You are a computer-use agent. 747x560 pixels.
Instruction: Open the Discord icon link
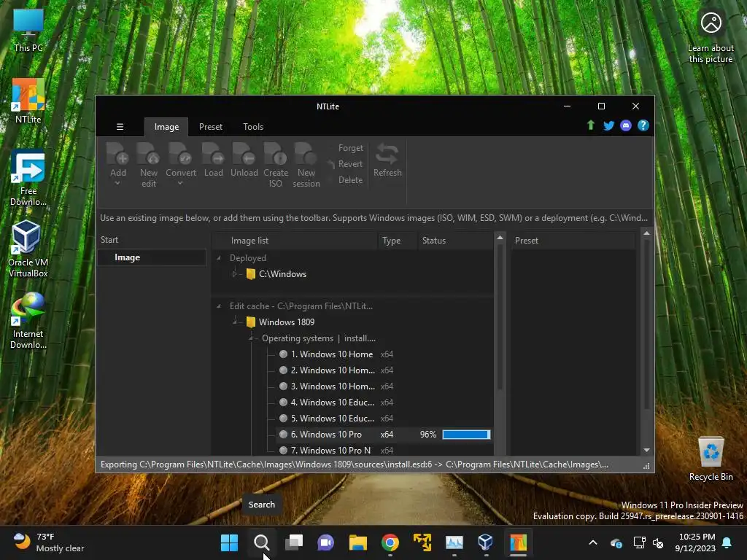[626, 125]
